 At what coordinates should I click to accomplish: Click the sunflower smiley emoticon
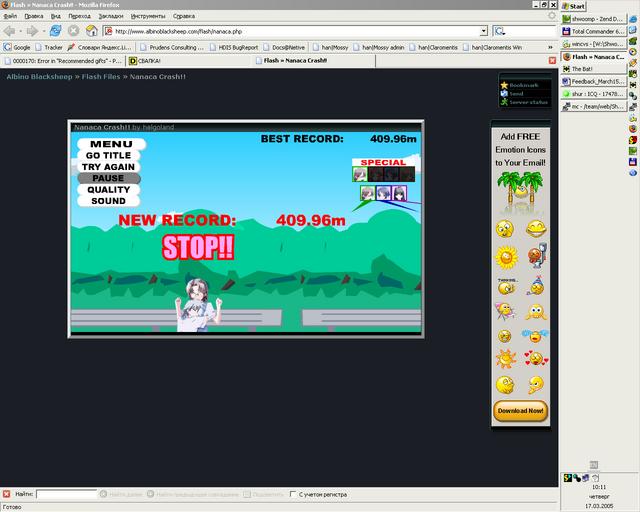click(x=506, y=257)
